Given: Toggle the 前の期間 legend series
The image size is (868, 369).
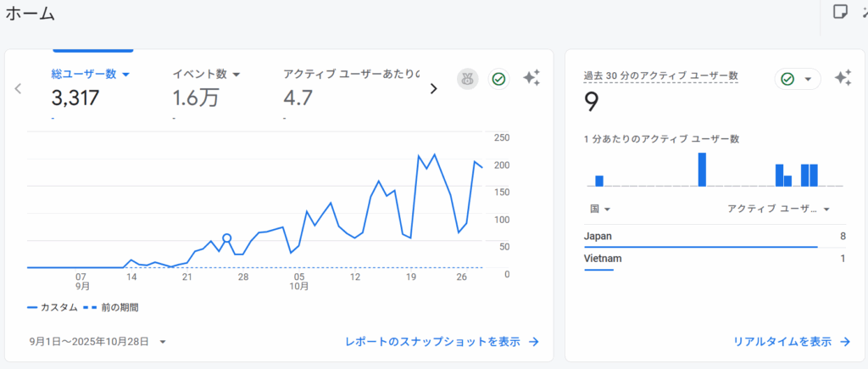Looking at the screenshot, I should (111, 307).
